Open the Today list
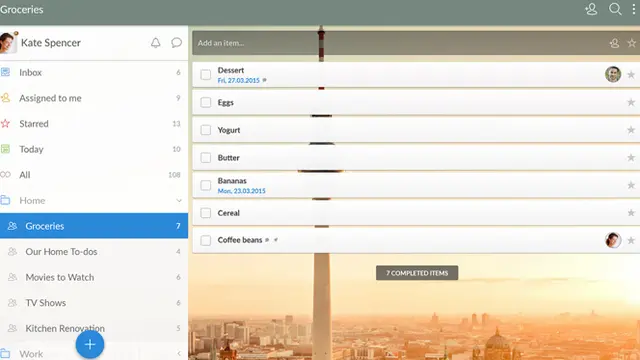The width and height of the screenshot is (640, 360). pyautogui.click(x=94, y=149)
